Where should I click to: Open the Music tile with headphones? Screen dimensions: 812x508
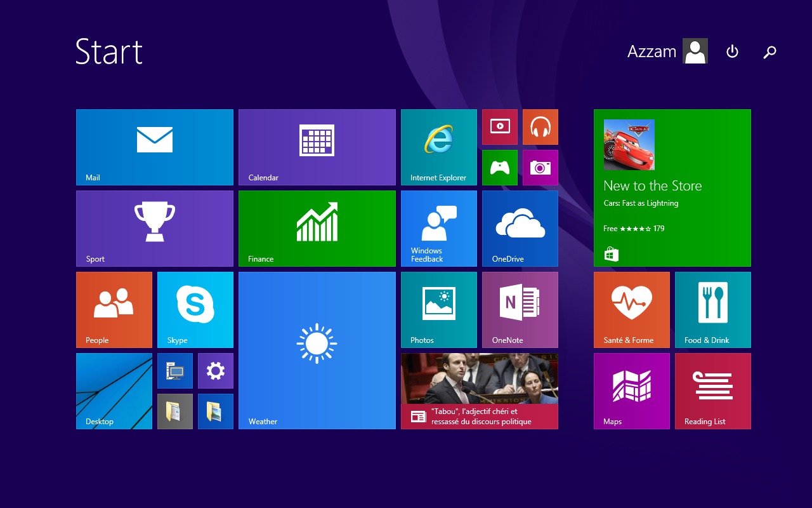pos(540,127)
